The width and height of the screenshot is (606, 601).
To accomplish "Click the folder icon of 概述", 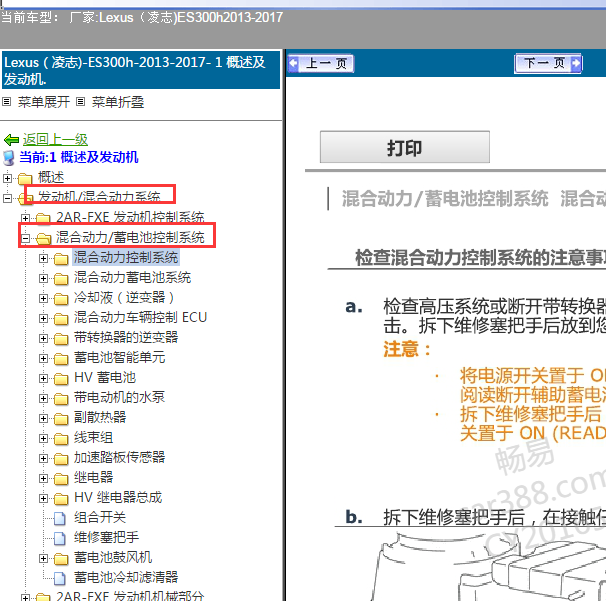I will pyautogui.click(x=25, y=179).
